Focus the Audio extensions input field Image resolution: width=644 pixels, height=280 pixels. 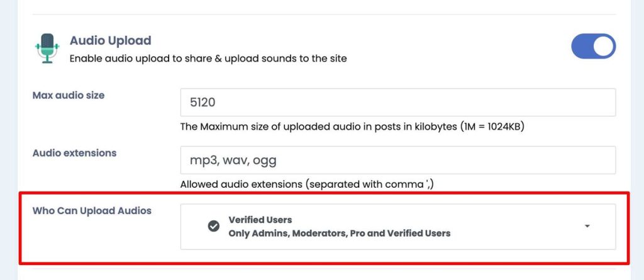coord(398,160)
